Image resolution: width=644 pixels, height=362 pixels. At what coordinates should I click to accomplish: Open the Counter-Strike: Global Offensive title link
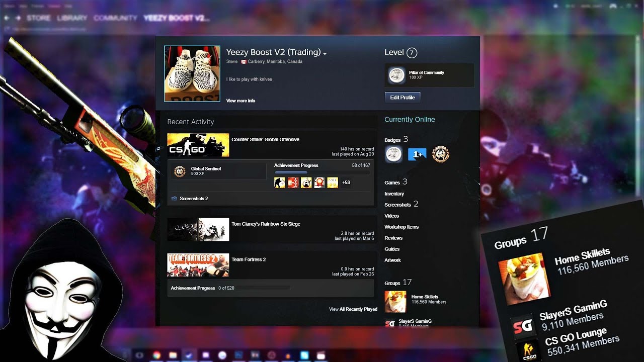pos(265,139)
